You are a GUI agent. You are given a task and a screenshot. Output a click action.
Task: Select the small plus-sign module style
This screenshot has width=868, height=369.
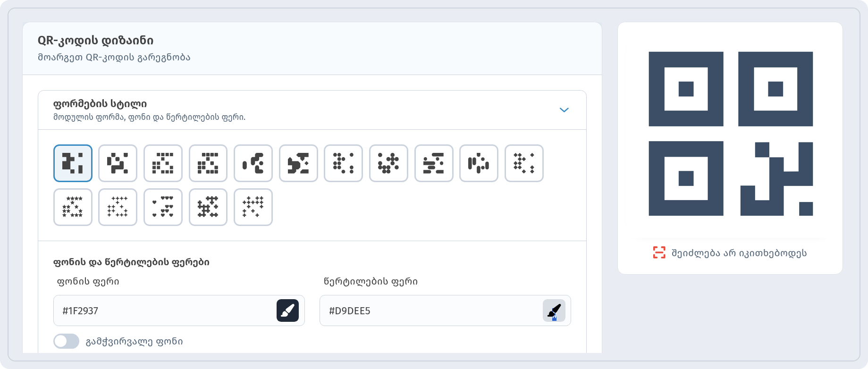point(253,207)
